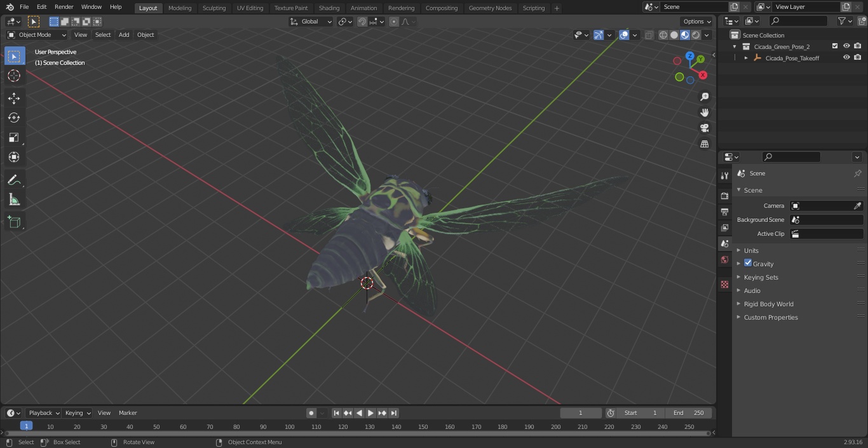This screenshot has height=448, width=868.
Task: Hide Cicada_Green_Pose_2 in viewport
Action: 846,46
